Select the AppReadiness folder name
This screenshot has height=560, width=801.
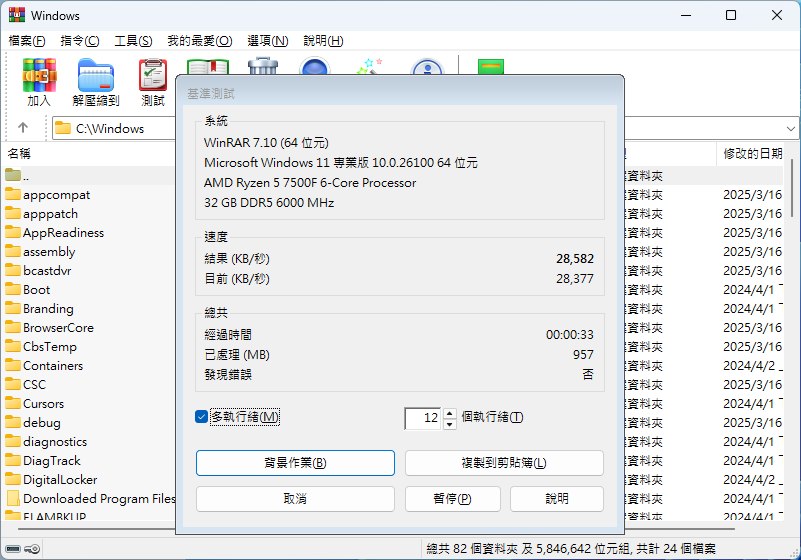(63, 232)
